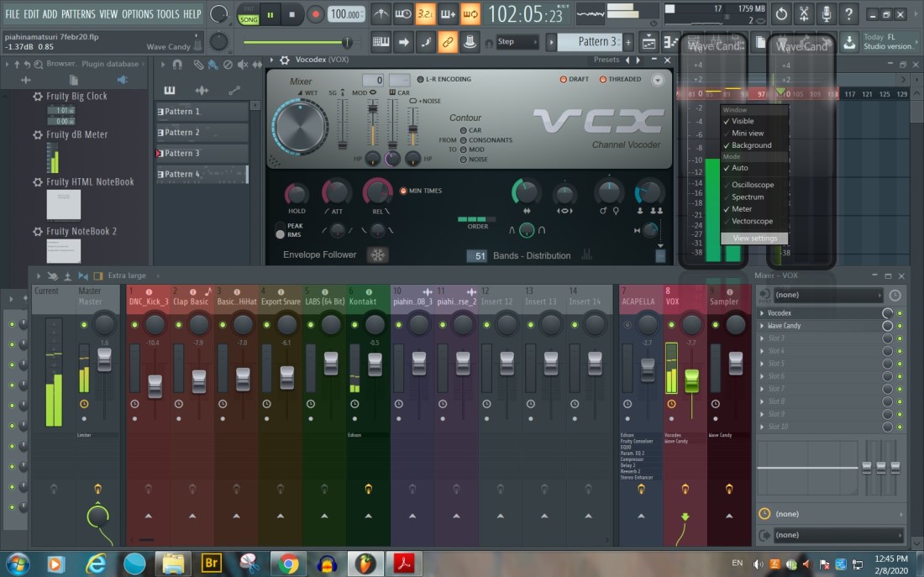Click the Envelope Follower snowflake freeze icon
Image resolution: width=924 pixels, height=577 pixels.
pos(378,255)
